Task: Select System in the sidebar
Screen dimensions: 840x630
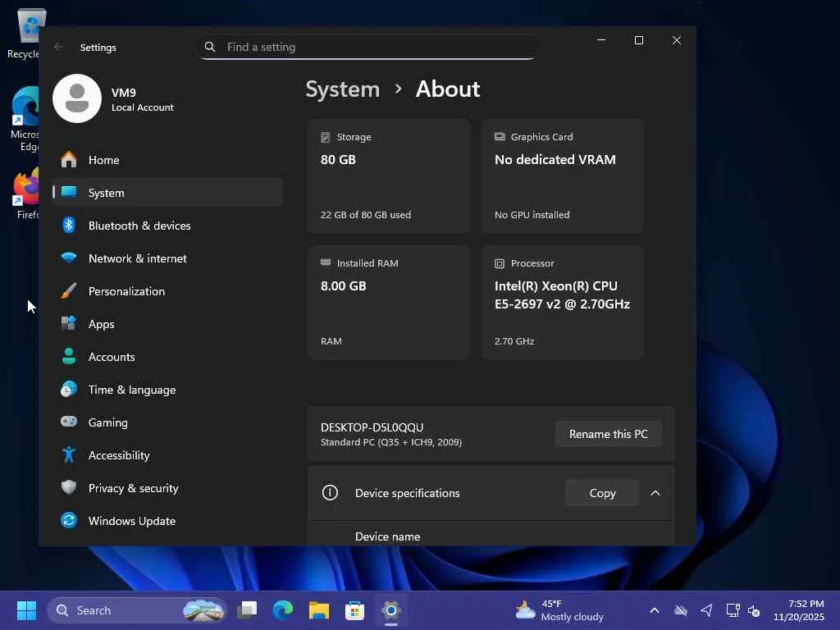Action: (x=167, y=192)
